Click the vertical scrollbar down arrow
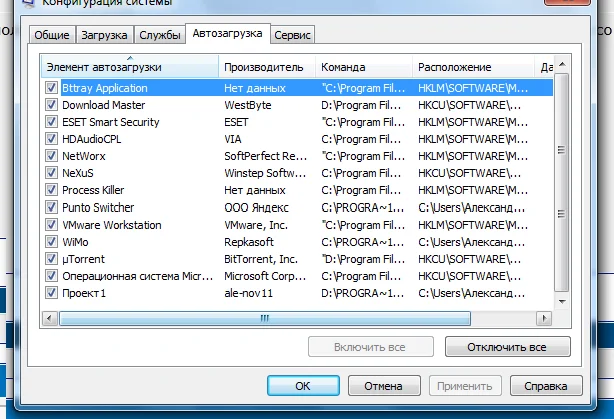This screenshot has height=419, width=614. pos(562,302)
